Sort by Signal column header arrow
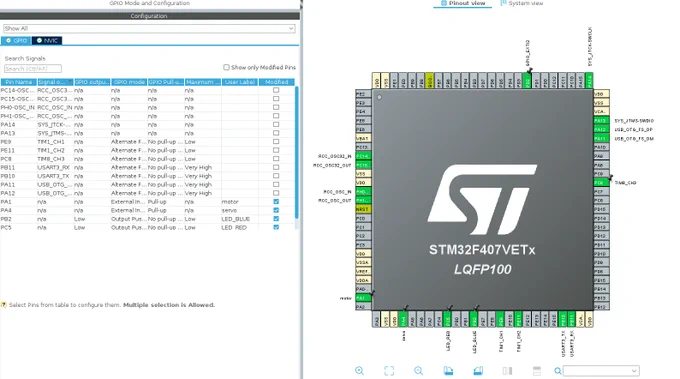Image resolution: width=680 pixels, height=379 pixels. coord(70,81)
